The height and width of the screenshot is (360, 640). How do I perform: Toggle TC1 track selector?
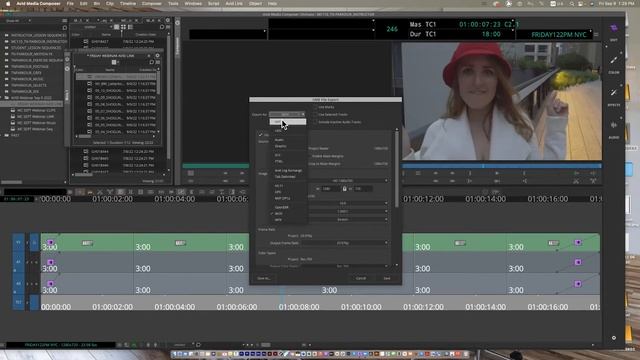(18, 302)
